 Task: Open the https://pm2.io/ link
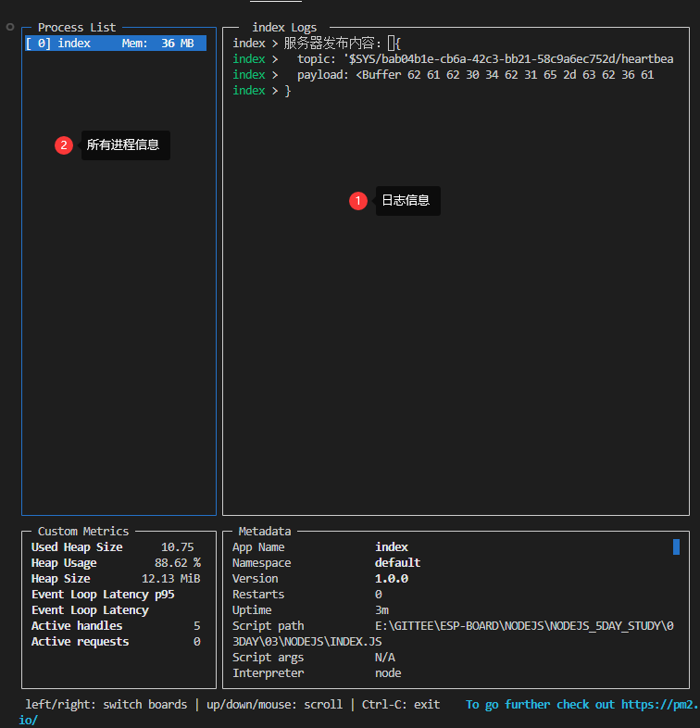[x=659, y=705]
